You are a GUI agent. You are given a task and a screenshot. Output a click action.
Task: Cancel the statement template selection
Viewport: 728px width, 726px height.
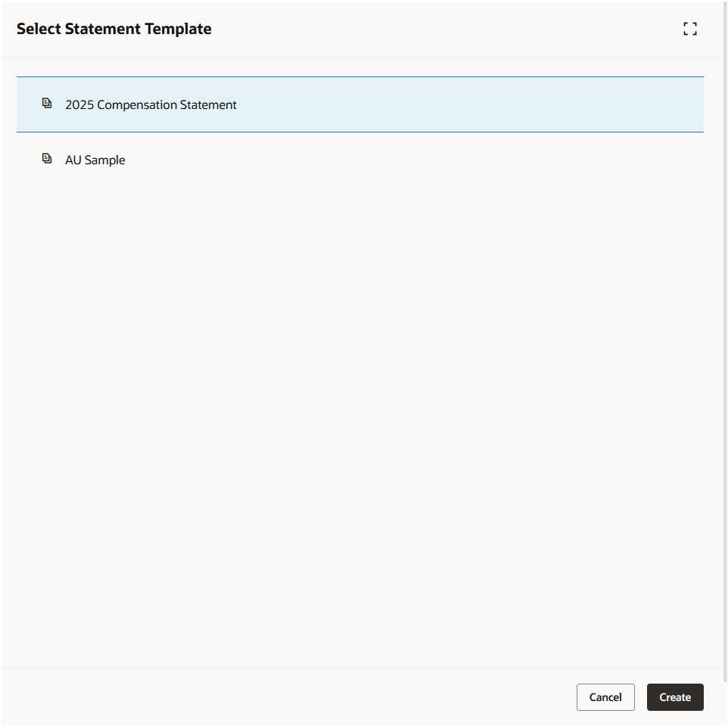click(x=605, y=696)
